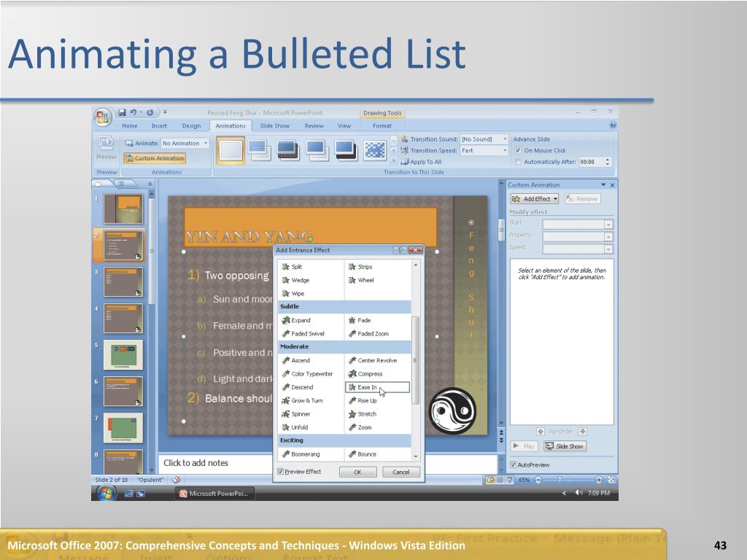This screenshot has width=747, height=560.
Task: Open the Animate dropdown list
Action: [206, 143]
